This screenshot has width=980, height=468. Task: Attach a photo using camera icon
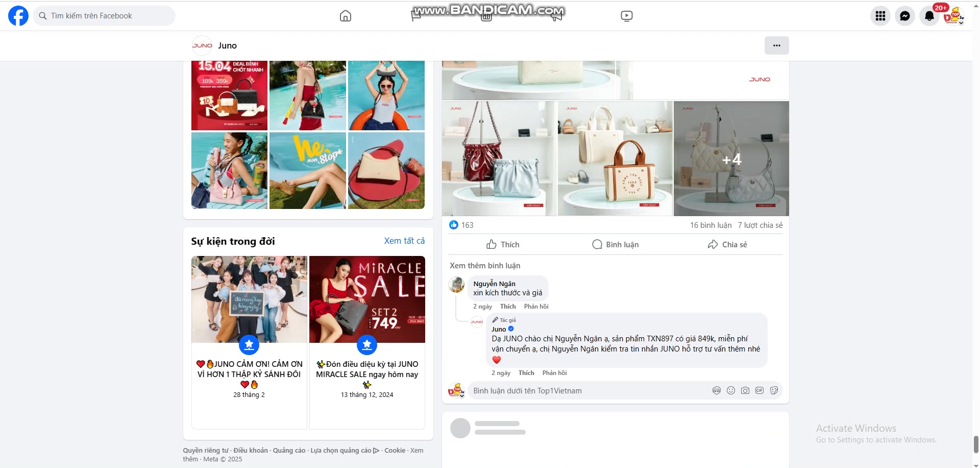(x=745, y=390)
